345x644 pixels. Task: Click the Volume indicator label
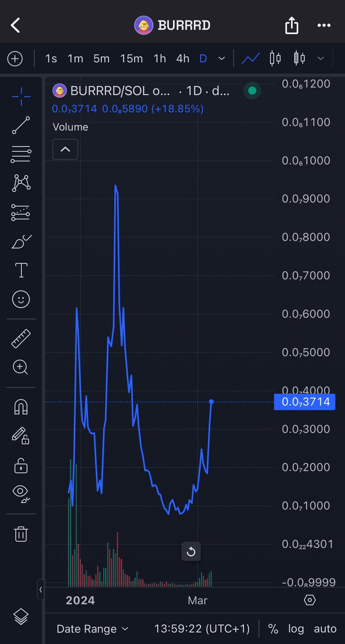70,127
